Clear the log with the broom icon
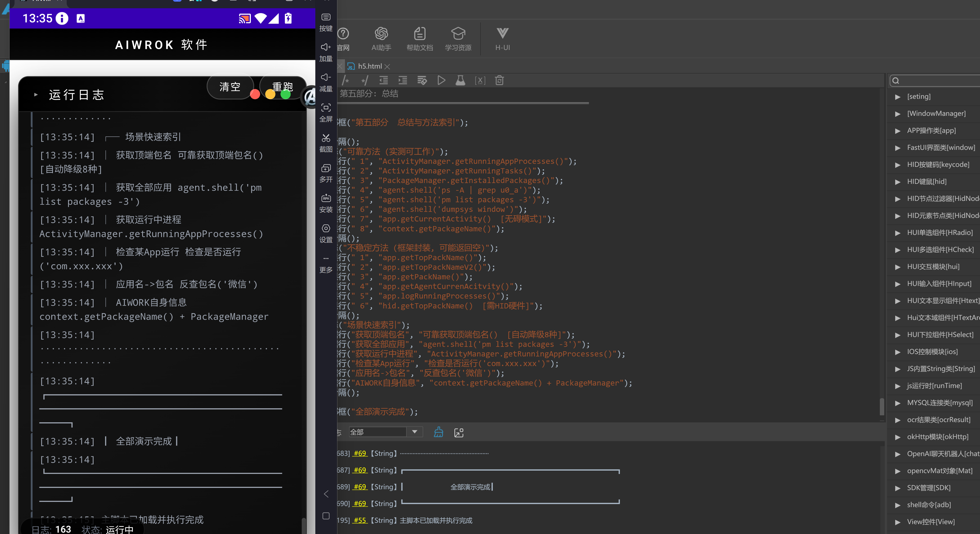 point(438,432)
